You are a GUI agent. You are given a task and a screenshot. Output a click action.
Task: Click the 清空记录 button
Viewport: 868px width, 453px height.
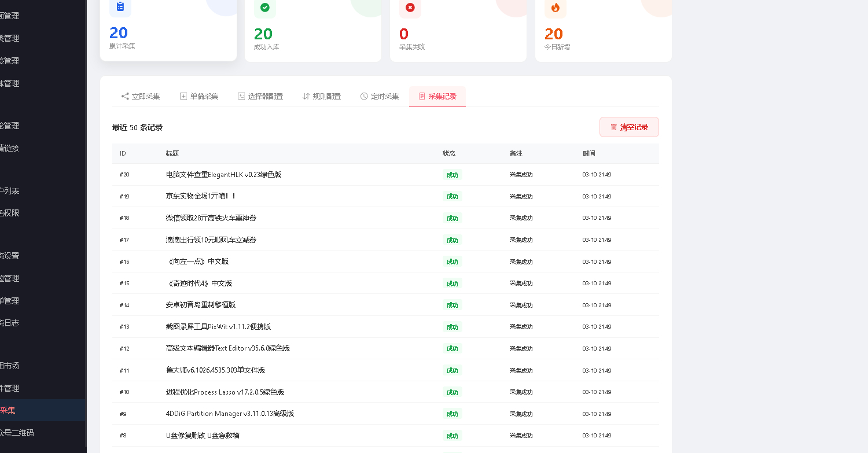629,127
